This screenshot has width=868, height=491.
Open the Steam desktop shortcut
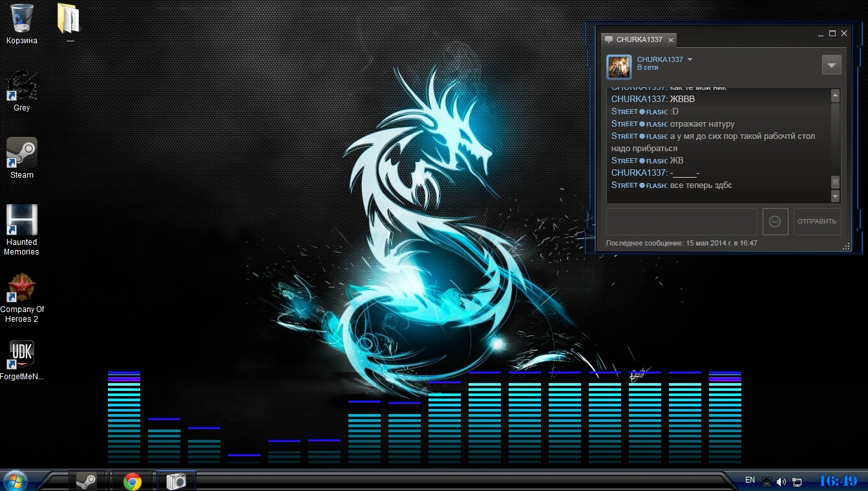tap(22, 158)
